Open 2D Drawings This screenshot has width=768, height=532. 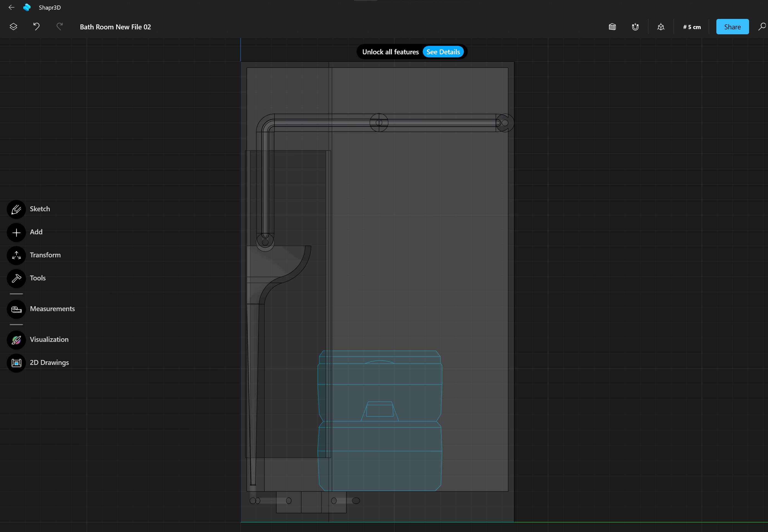[16, 363]
